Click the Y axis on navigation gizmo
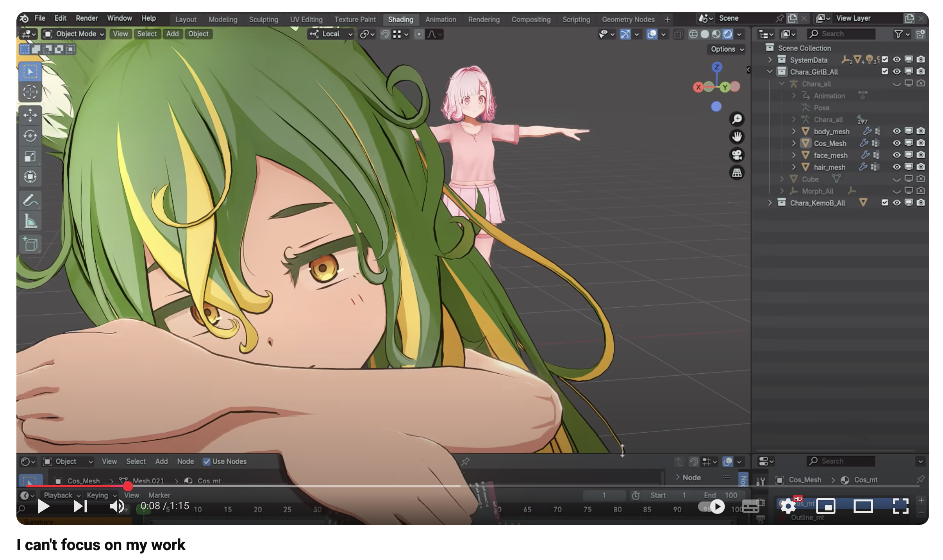This screenshot has width=943, height=560. 725,87
